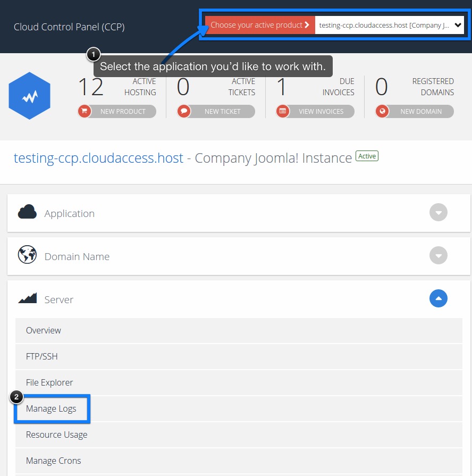The image size is (472, 476).
Task: Click the red Choose your active product label
Action: [x=260, y=25]
